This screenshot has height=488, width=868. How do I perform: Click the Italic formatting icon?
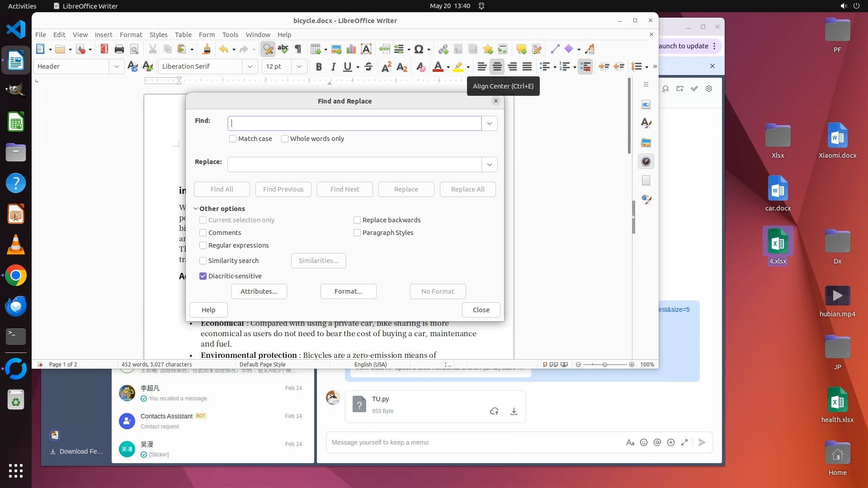click(x=333, y=67)
